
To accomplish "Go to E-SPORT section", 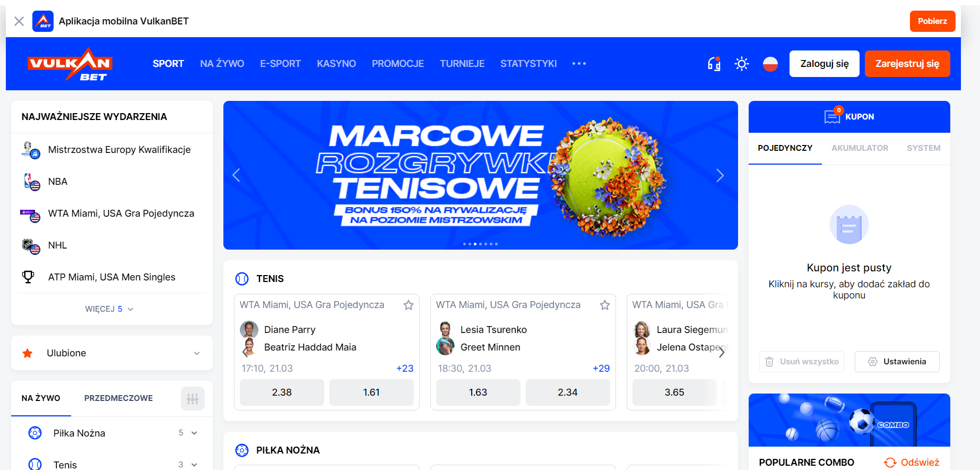I will (x=280, y=64).
